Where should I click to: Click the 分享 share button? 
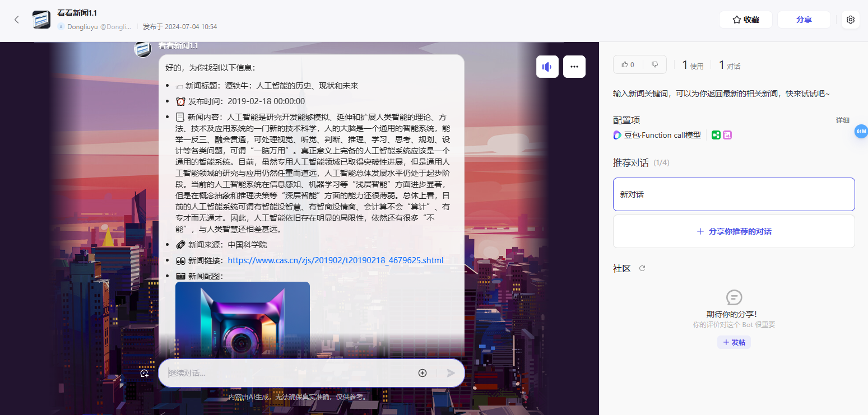tap(804, 20)
